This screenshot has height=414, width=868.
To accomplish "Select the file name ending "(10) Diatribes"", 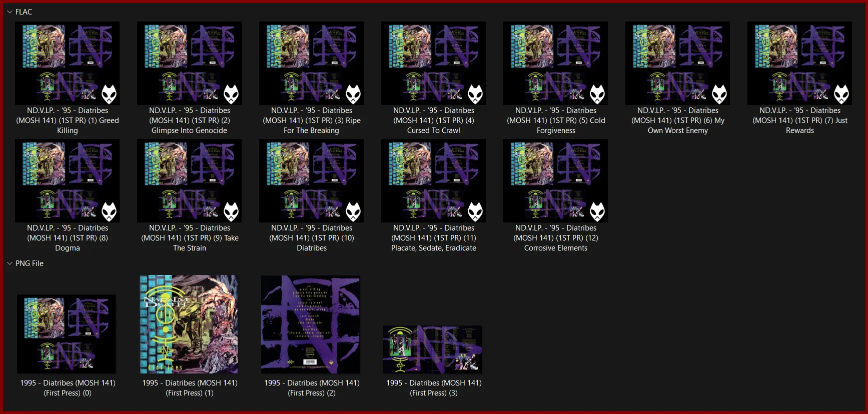I will coord(312,238).
